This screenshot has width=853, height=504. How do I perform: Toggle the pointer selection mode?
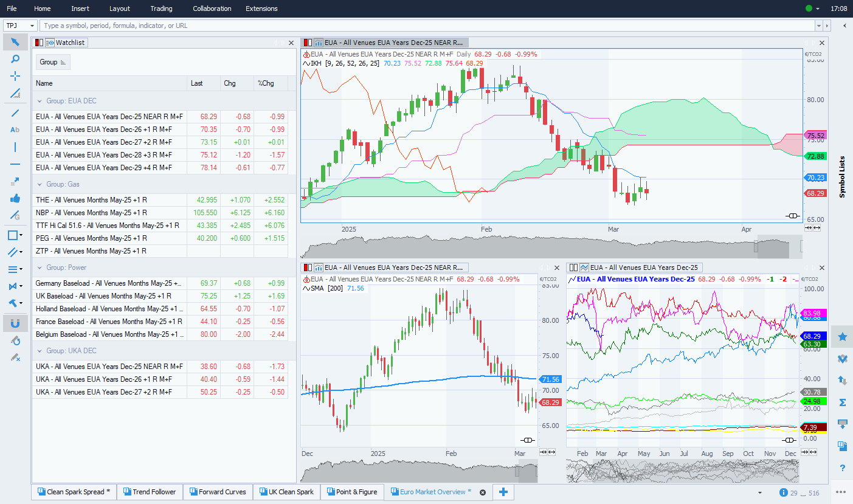tap(15, 42)
